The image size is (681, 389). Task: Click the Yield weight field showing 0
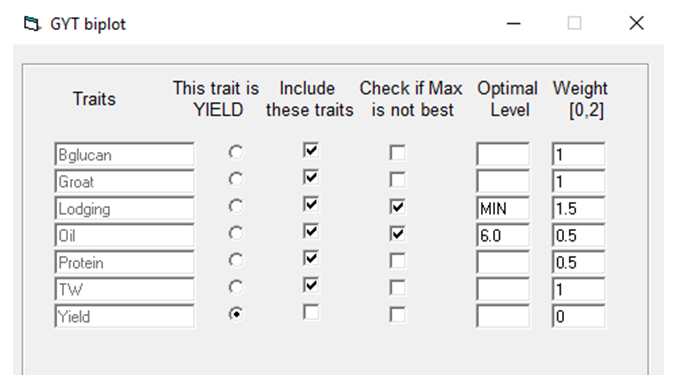[579, 316]
